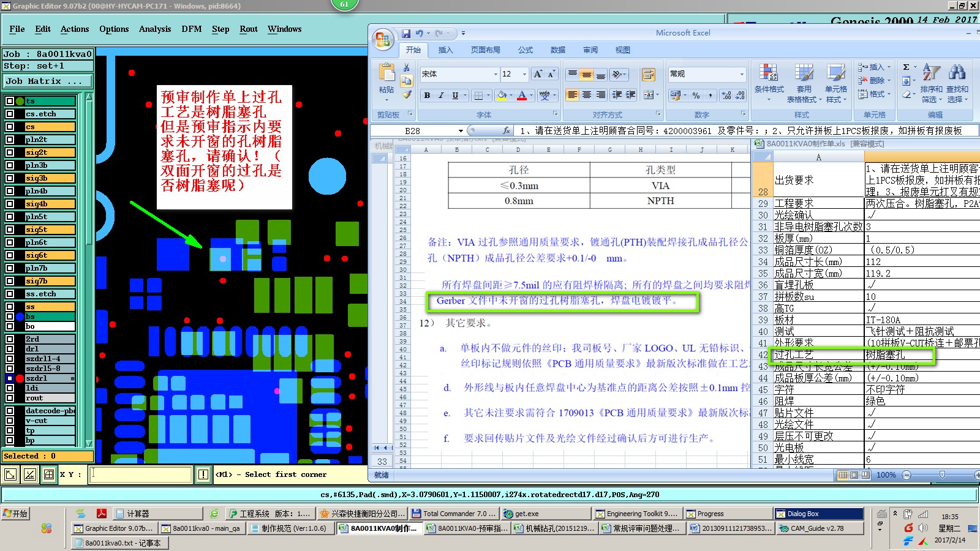Viewport: 980px width, 551px height.
Task: Click the grid snap icon beside X Y
Action: click(49, 474)
